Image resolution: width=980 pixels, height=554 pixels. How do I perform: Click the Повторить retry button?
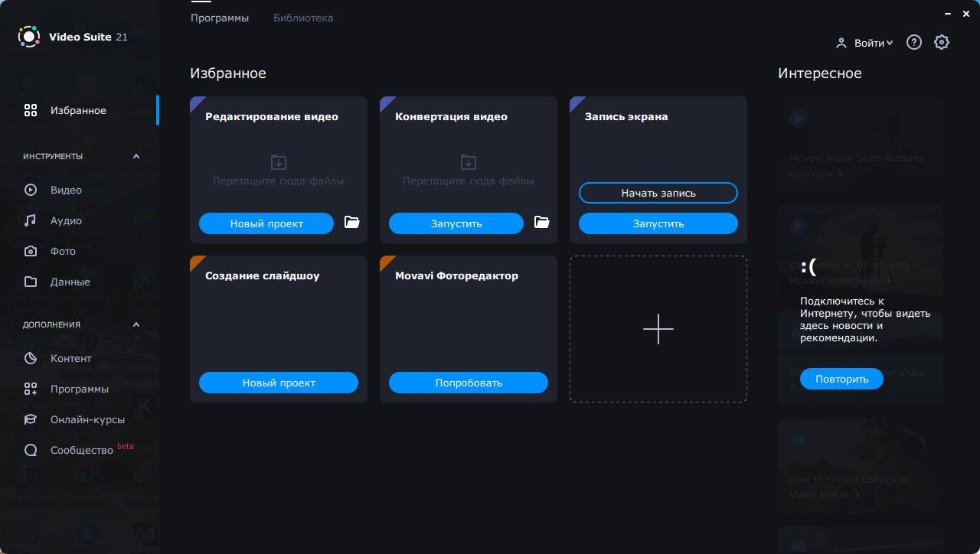click(841, 379)
